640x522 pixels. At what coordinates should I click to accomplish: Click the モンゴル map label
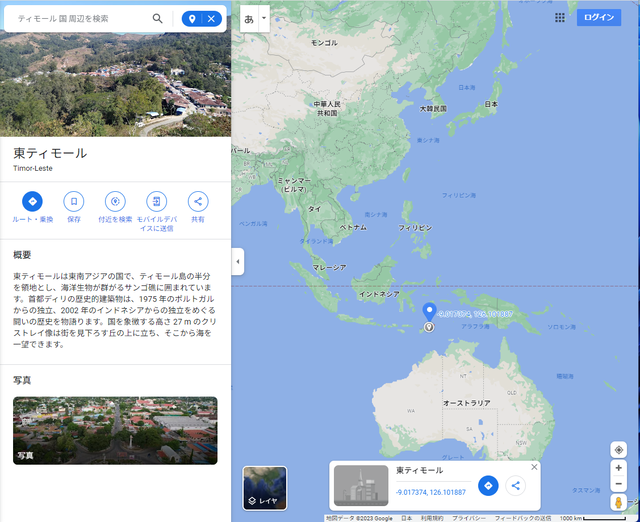pyautogui.click(x=324, y=42)
